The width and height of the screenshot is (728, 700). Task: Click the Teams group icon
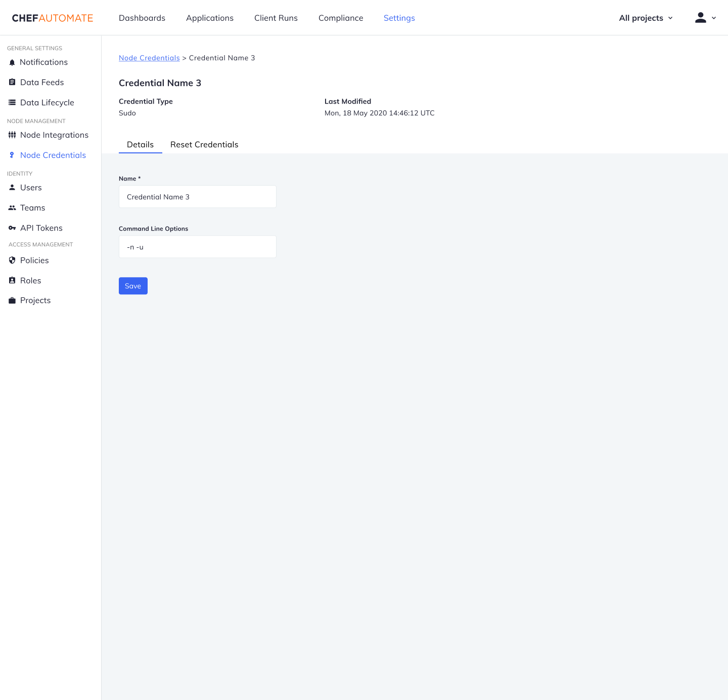pos(12,207)
